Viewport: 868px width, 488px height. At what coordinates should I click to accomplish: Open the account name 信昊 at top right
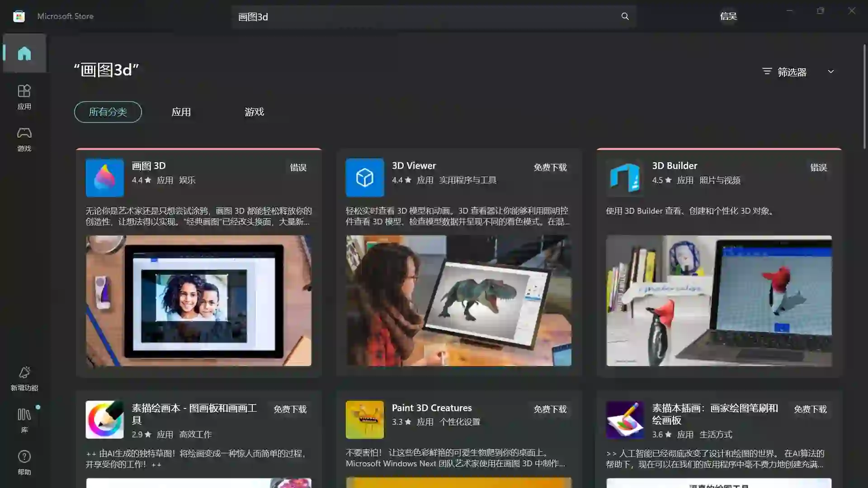(728, 16)
